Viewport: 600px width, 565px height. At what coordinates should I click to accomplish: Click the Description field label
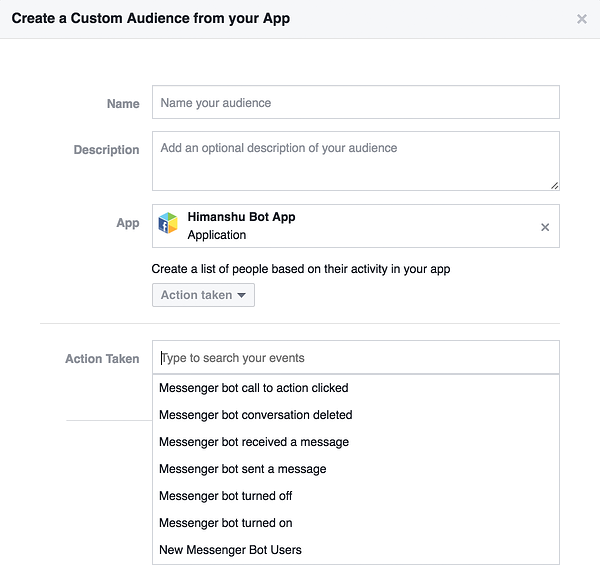[x=106, y=150]
